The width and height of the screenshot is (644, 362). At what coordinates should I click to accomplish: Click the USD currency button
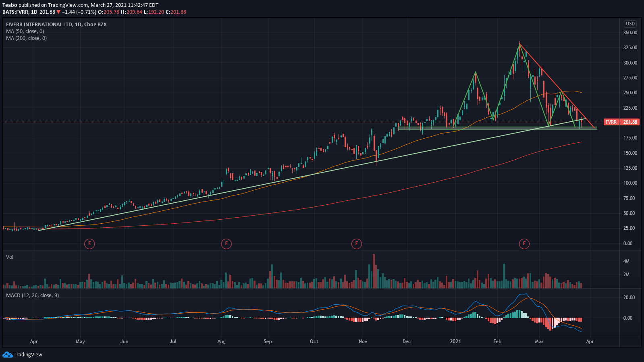point(630,24)
